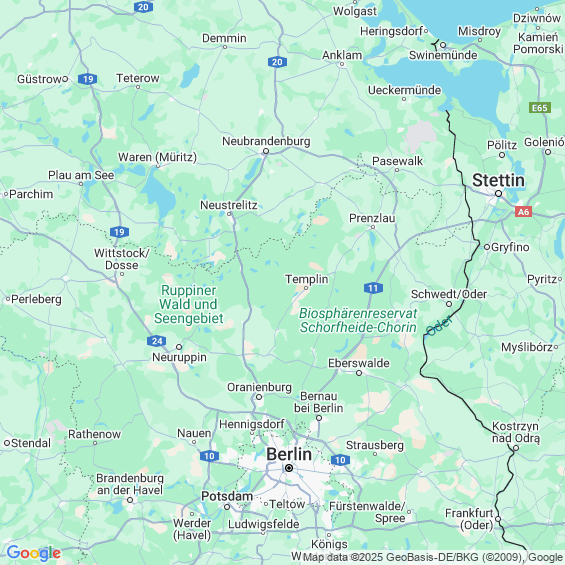565x565 pixels.
Task: Click the A11 highway shield near Templin
Action: (x=373, y=288)
